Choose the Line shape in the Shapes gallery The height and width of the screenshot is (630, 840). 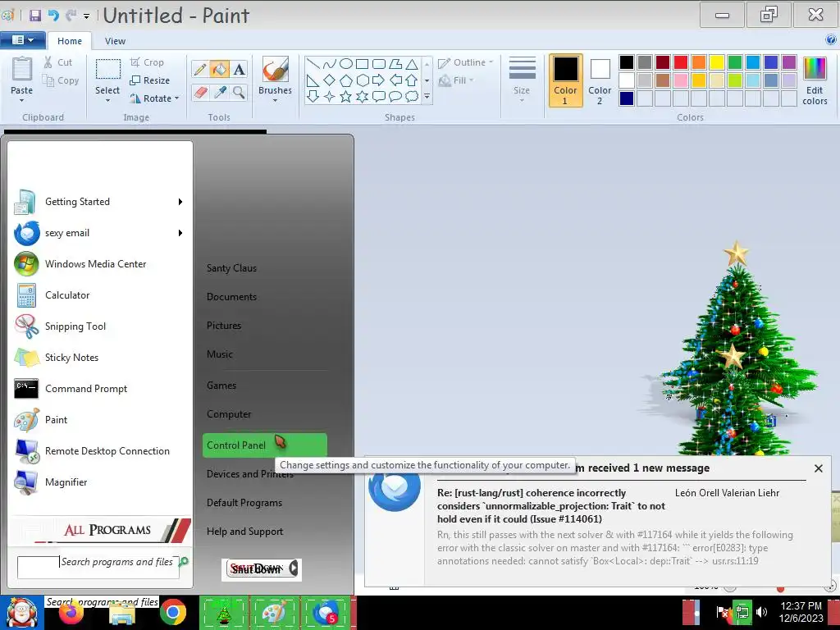tap(313, 64)
